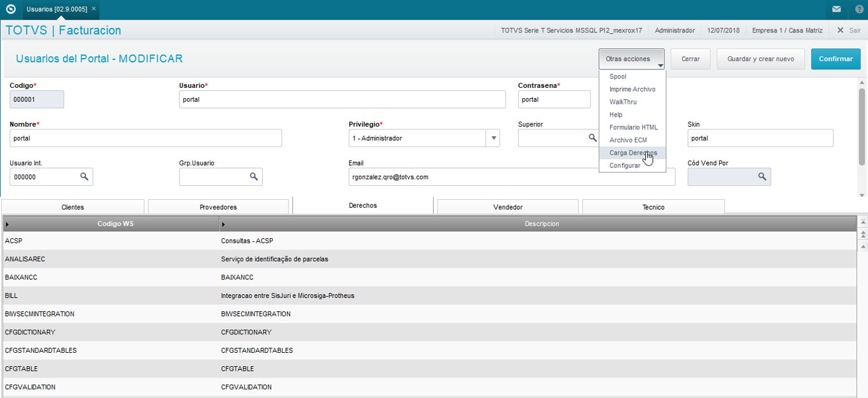Click the form panel vertical scrollbar

[x=862, y=126]
